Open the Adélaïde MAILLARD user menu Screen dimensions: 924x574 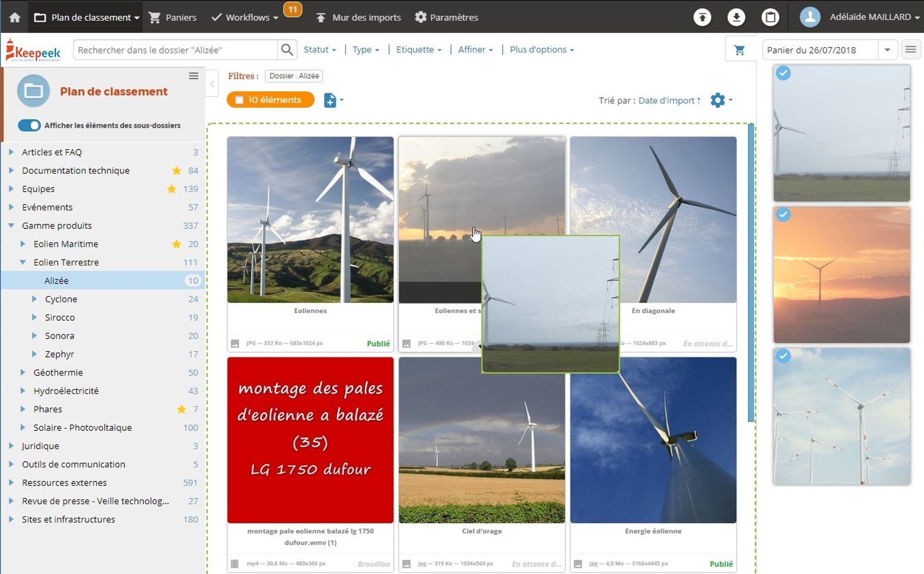pos(860,17)
